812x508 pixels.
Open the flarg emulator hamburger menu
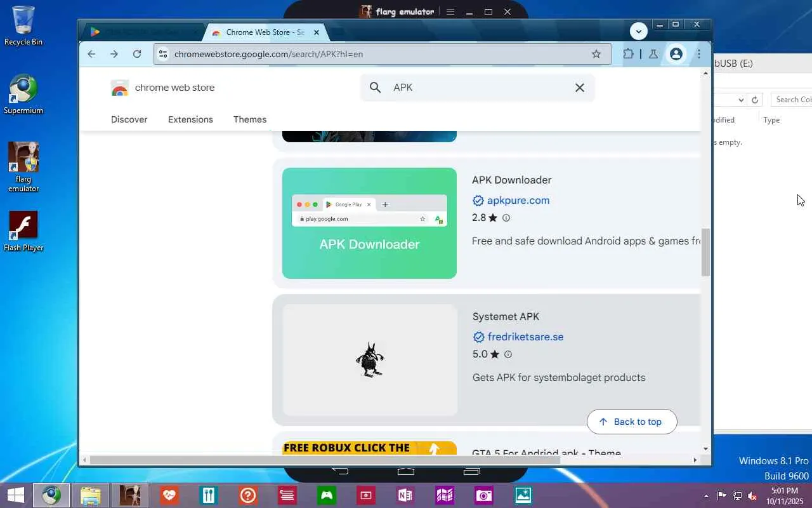click(x=450, y=11)
